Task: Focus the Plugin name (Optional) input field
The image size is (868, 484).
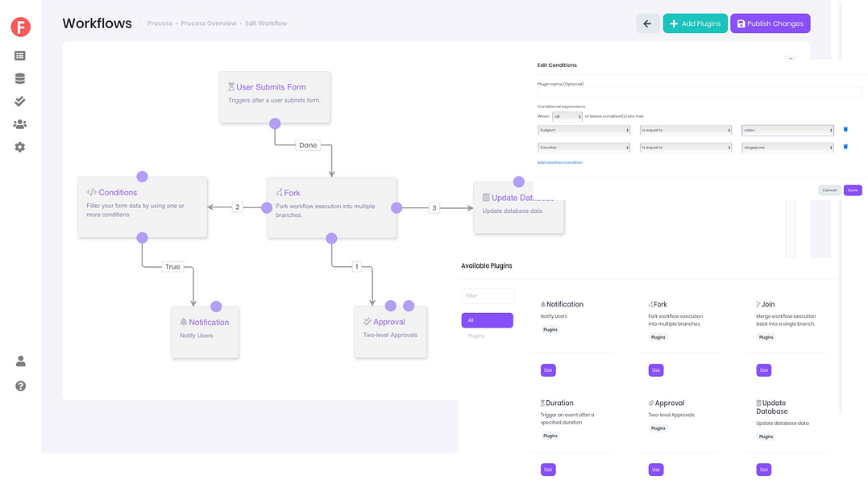Action: tap(700, 93)
